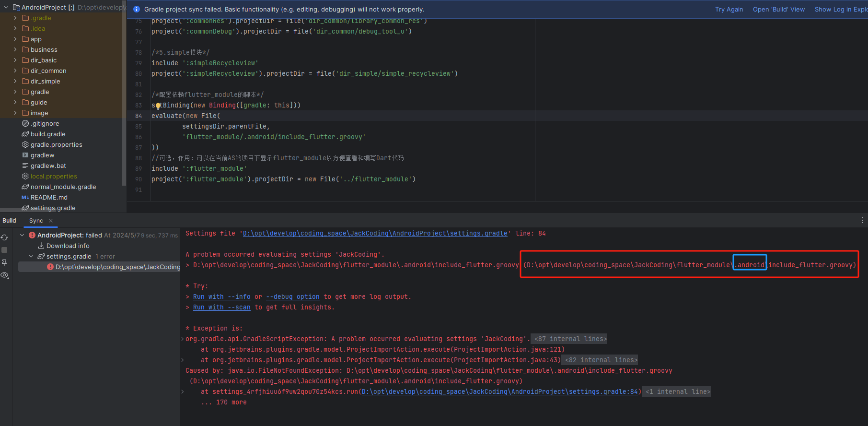The image size is (868, 426).
Task: Click the Run with --scan link
Action: pyautogui.click(x=221, y=307)
